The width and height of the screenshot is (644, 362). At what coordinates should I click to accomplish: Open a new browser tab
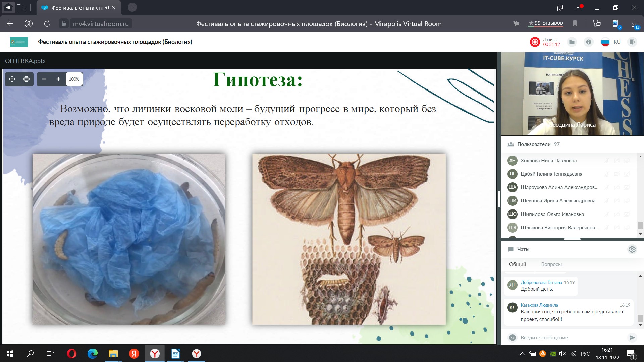tap(132, 7)
